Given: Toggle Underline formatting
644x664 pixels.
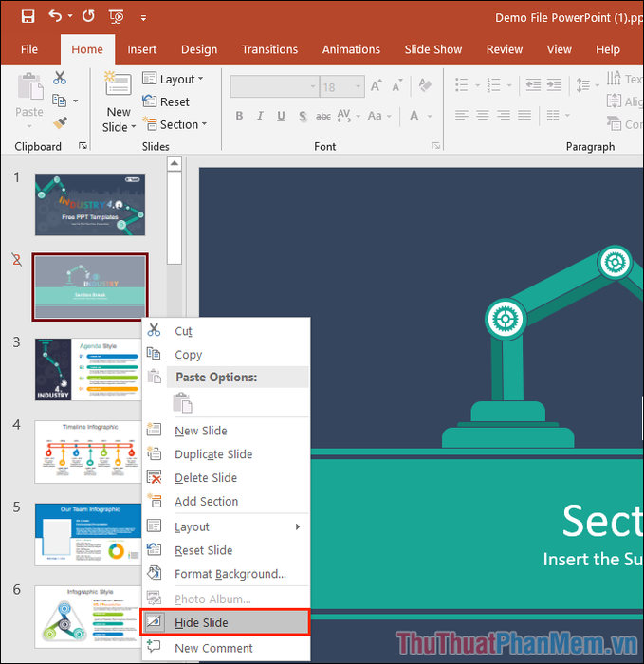Looking at the screenshot, I should (281, 116).
